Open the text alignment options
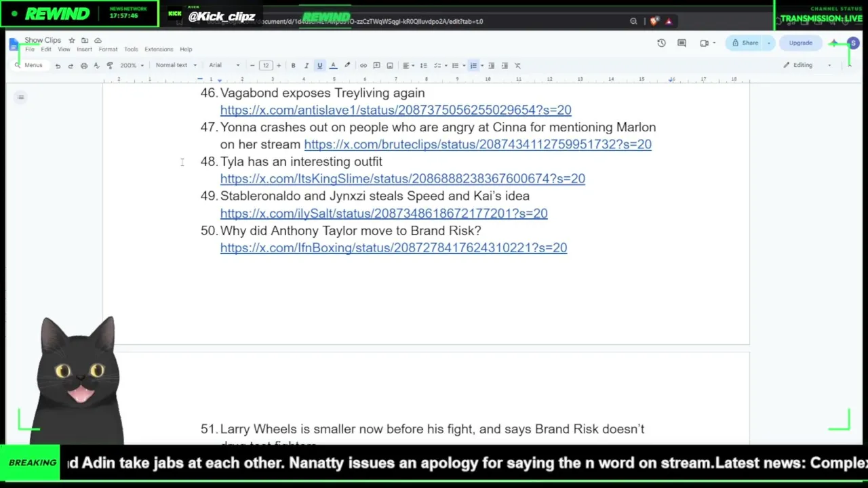The image size is (868, 488). tap(408, 66)
